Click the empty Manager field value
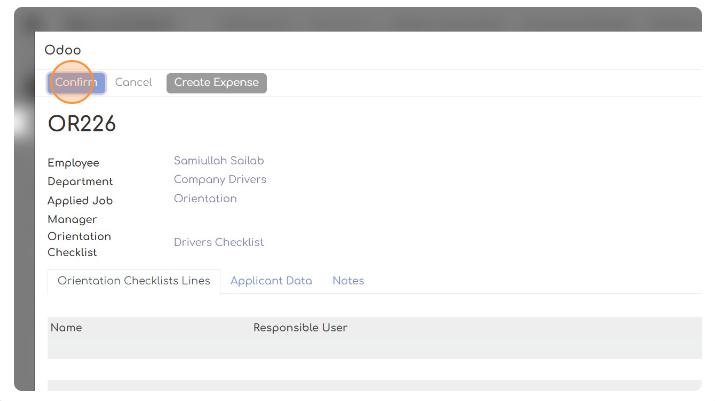The height and width of the screenshot is (401, 715). click(219, 219)
